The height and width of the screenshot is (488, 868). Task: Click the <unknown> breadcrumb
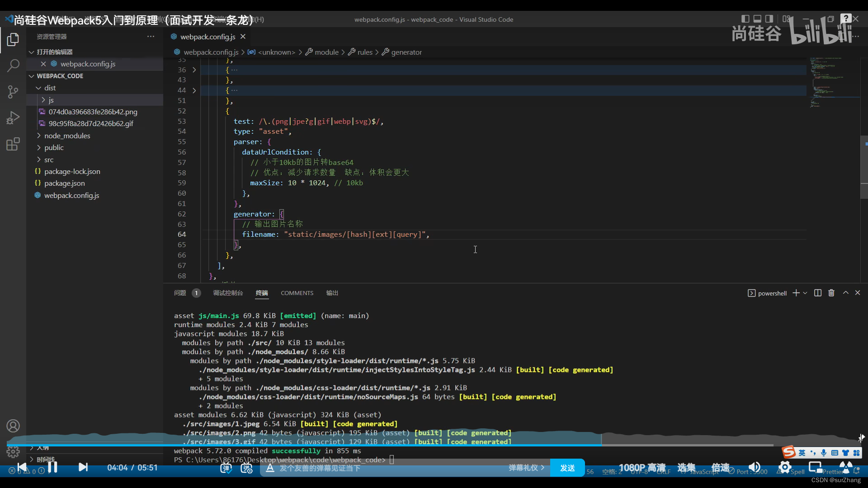(x=276, y=52)
